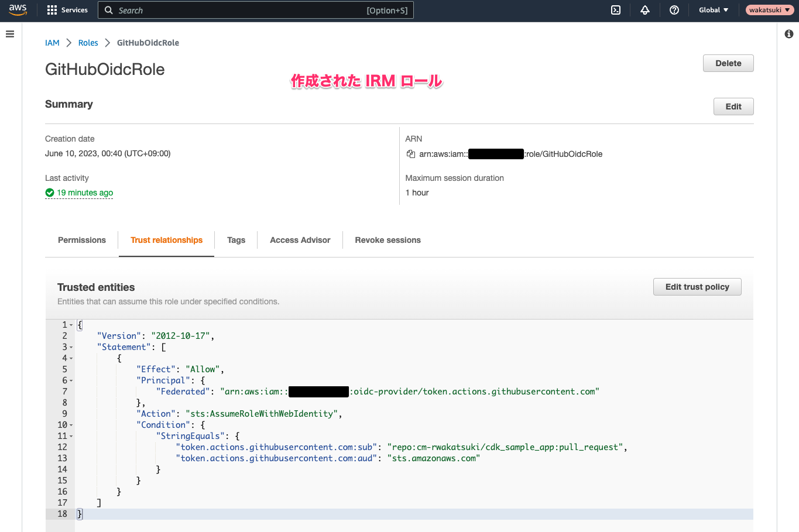Launch CloudShell from the top bar

615,10
